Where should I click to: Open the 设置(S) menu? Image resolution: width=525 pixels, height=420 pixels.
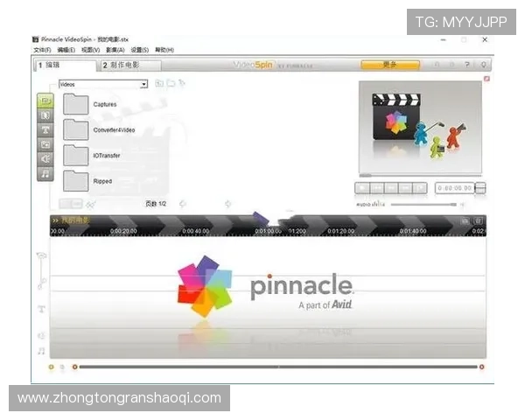coord(140,50)
